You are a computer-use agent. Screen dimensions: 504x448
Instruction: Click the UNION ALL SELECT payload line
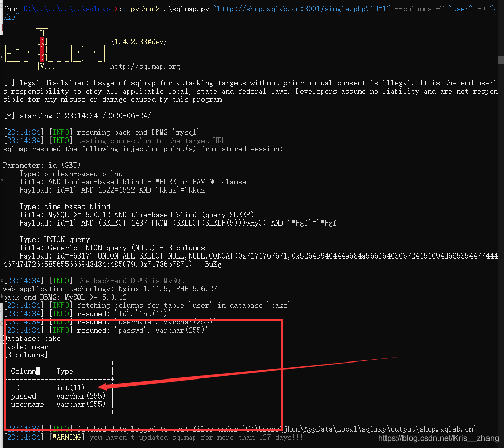250,260
